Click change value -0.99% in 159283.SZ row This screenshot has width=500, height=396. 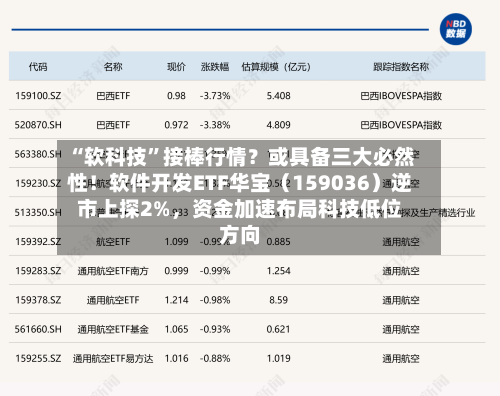215,271
